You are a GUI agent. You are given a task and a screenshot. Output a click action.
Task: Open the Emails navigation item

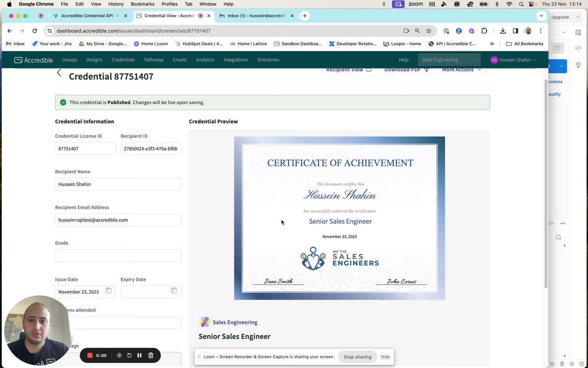[180, 60]
